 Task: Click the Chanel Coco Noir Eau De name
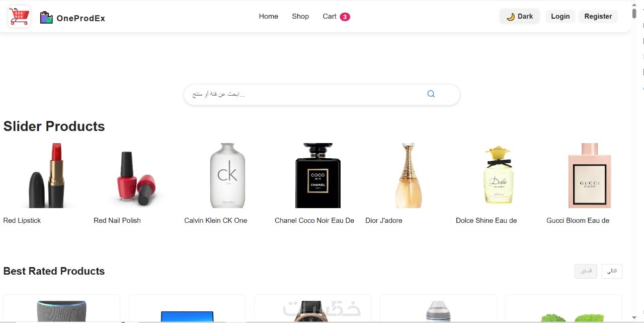point(314,220)
